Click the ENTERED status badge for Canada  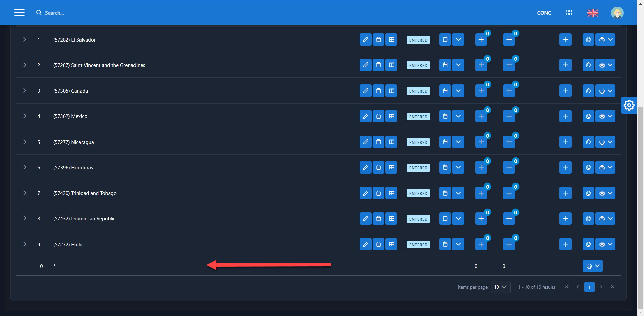[x=418, y=91]
